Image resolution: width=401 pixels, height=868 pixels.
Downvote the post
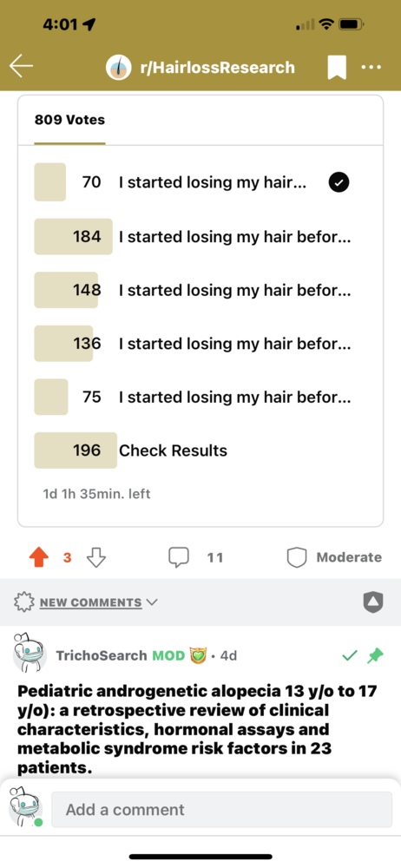click(96, 557)
